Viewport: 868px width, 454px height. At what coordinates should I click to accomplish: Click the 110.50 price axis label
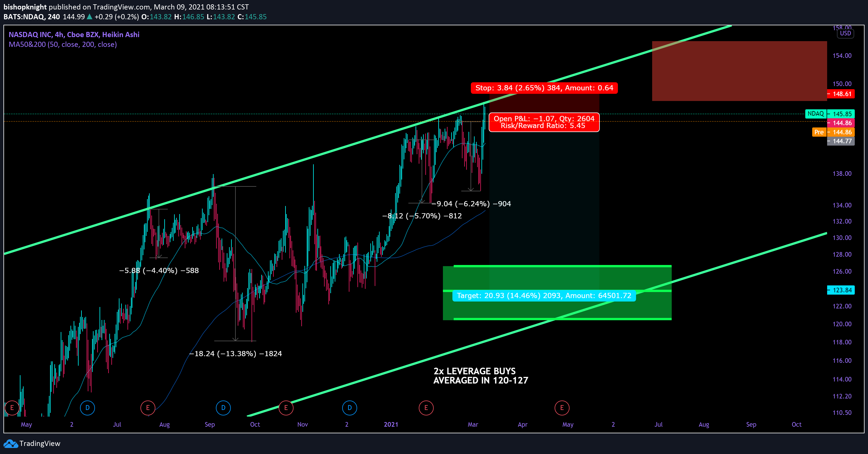(842, 413)
